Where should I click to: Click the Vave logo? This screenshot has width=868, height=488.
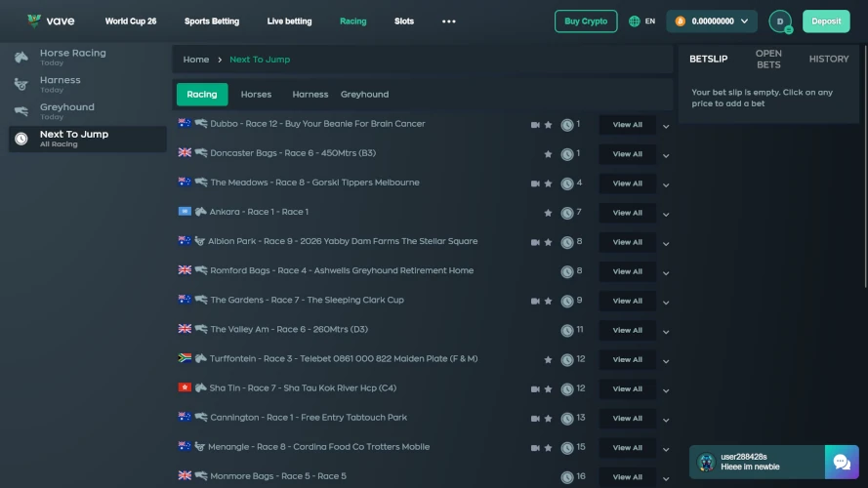51,21
